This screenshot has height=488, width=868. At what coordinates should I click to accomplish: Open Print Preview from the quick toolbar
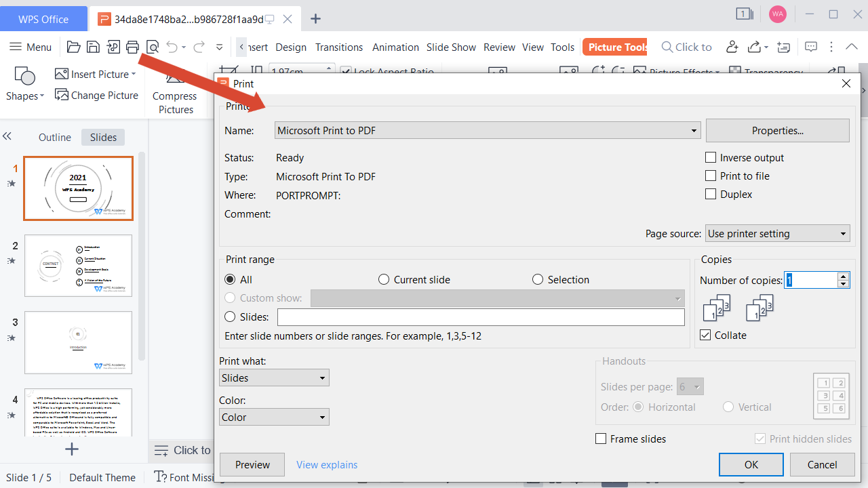click(152, 47)
